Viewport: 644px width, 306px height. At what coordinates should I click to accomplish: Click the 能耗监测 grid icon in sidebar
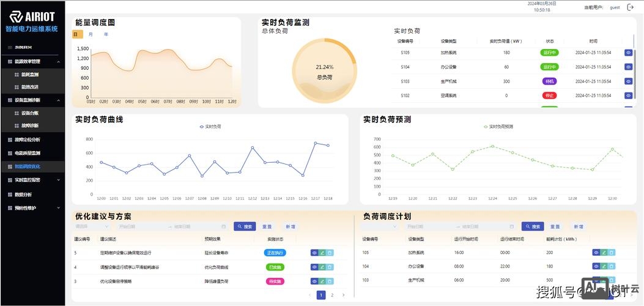17,75
